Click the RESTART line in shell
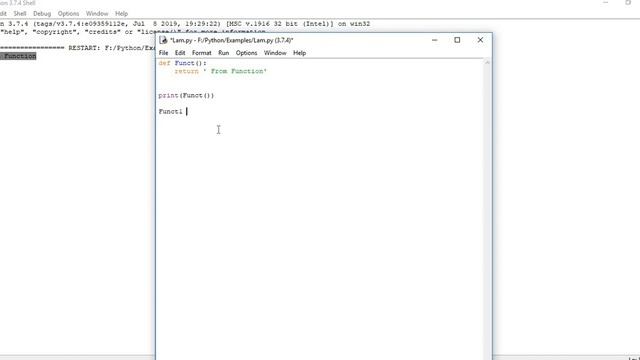Image resolution: width=640 pixels, height=360 pixels. tap(78, 48)
